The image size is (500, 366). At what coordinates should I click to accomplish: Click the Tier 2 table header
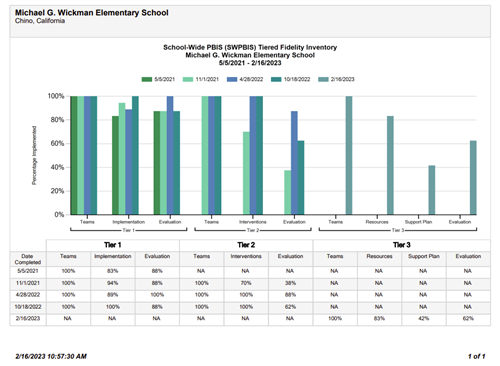tap(246, 245)
